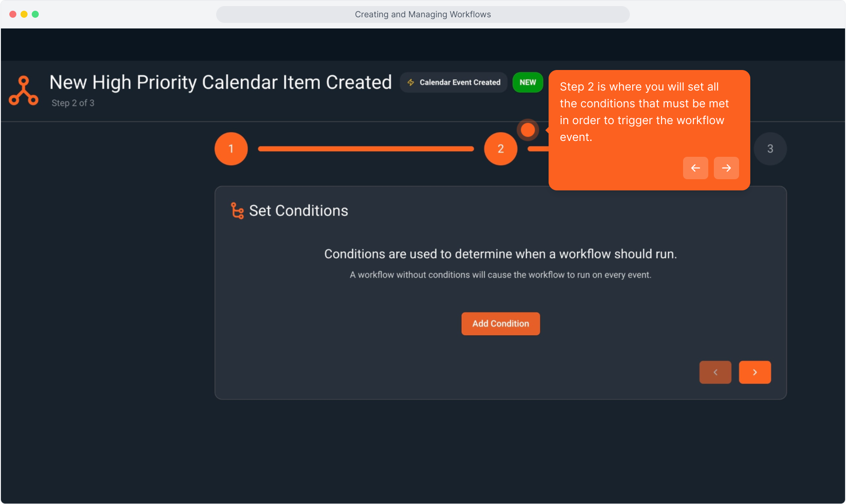846x504 pixels.
Task: Click the workflow logo icon beside the title
Action: pyautogui.click(x=23, y=91)
